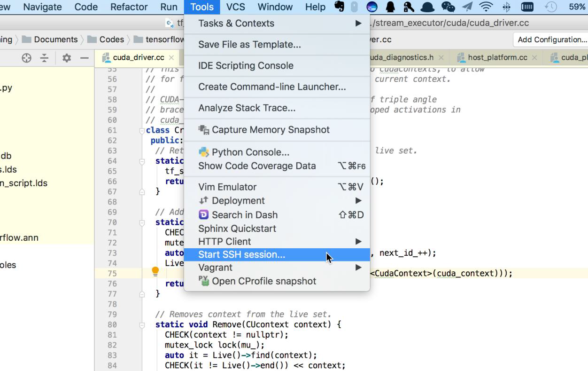The height and width of the screenshot is (371, 588).
Task: Open project panel settings gear
Action: (x=67, y=58)
